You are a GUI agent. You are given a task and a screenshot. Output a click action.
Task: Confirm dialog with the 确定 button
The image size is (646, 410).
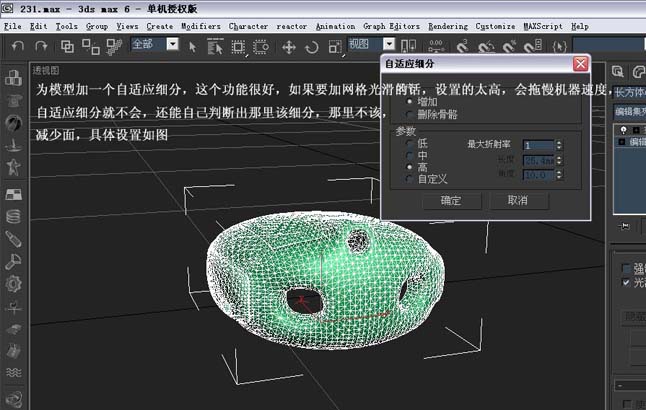(451, 200)
